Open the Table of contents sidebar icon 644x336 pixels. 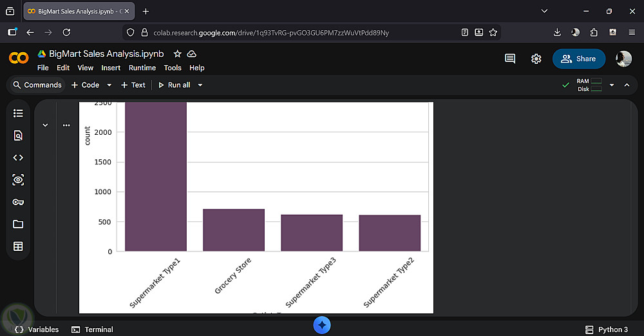click(x=18, y=113)
